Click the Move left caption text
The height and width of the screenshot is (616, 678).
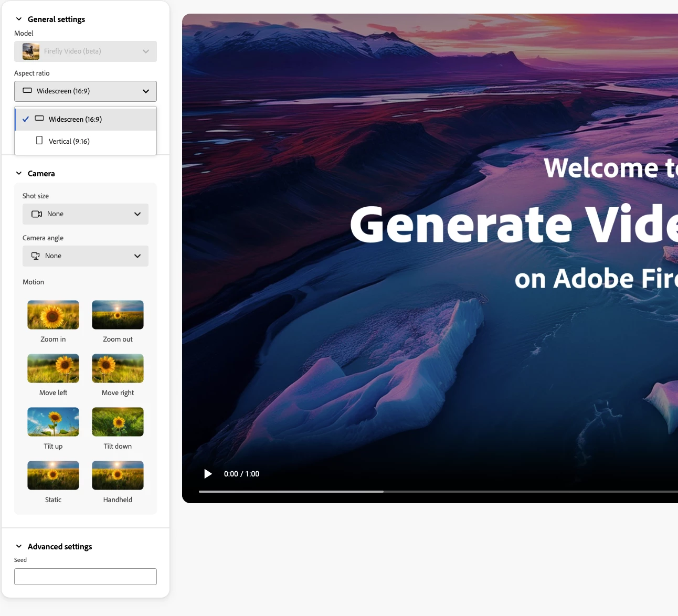tap(53, 393)
